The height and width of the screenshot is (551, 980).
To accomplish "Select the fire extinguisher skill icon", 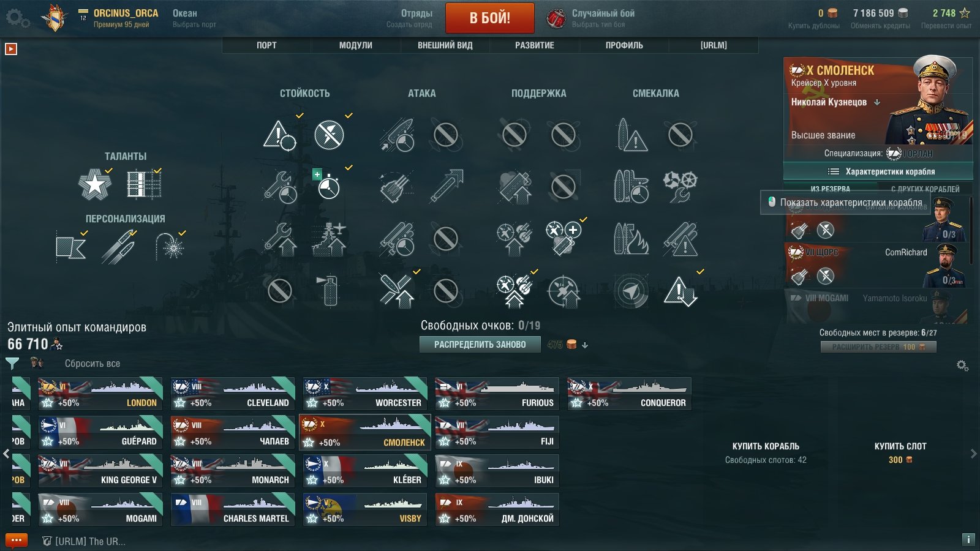I will point(330,290).
